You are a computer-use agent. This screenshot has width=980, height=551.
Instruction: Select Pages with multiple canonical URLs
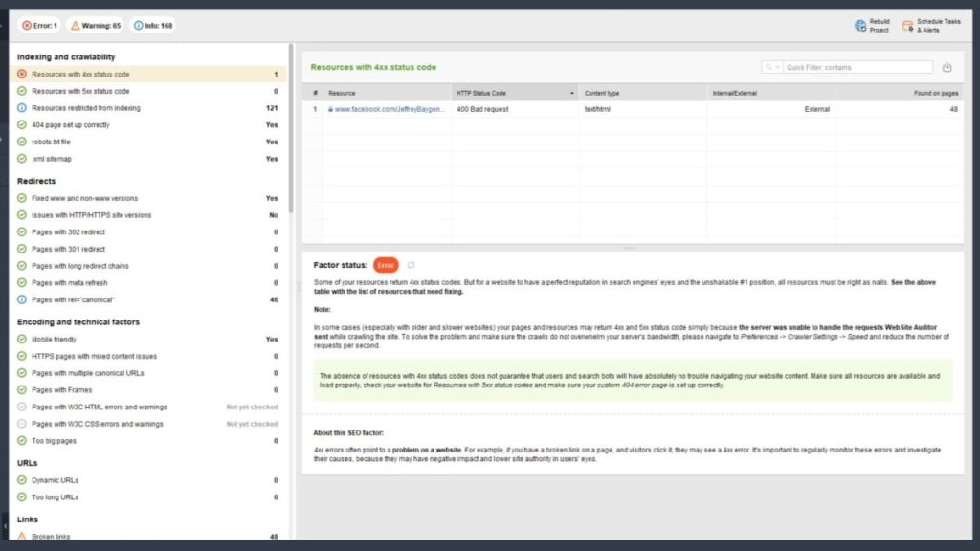(x=148, y=373)
